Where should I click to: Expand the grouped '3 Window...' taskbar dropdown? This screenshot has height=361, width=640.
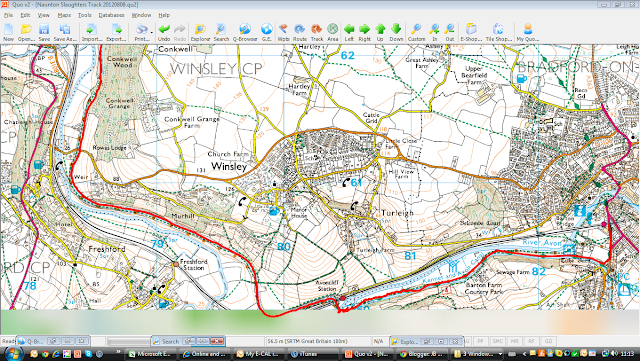click(500, 354)
